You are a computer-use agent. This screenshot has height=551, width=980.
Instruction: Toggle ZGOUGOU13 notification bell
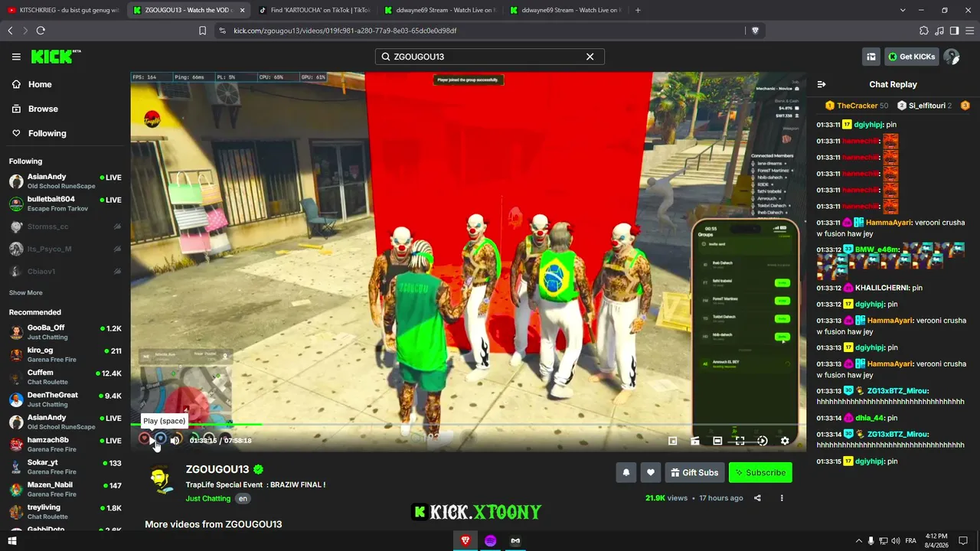(626, 472)
